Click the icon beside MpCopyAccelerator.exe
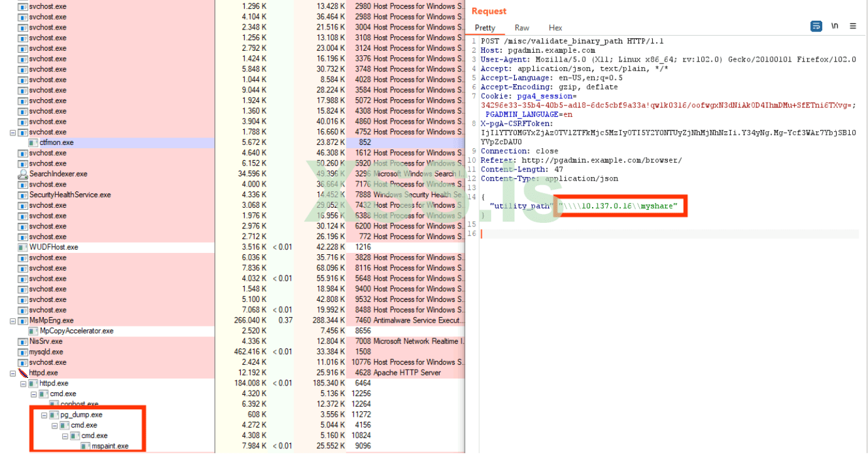The width and height of the screenshot is (868, 462). pyautogui.click(x=33, y=331)
